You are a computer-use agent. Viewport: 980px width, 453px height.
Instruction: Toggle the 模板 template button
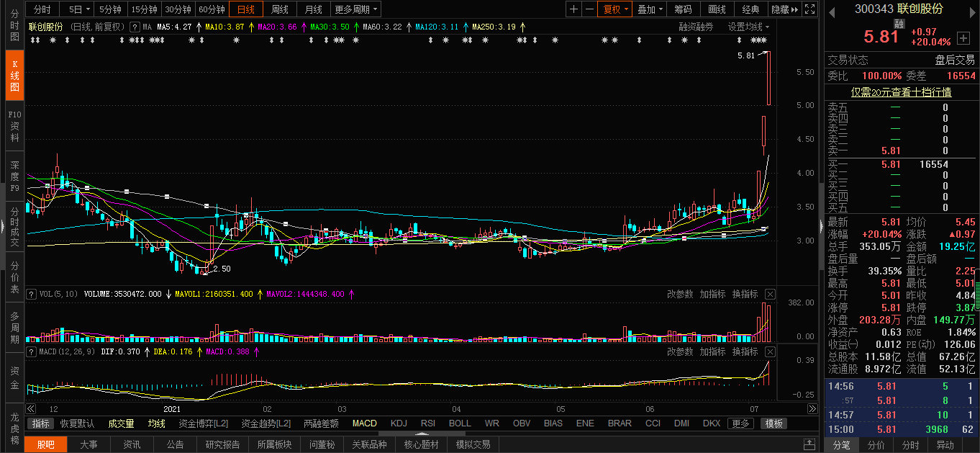click(773, 423)
